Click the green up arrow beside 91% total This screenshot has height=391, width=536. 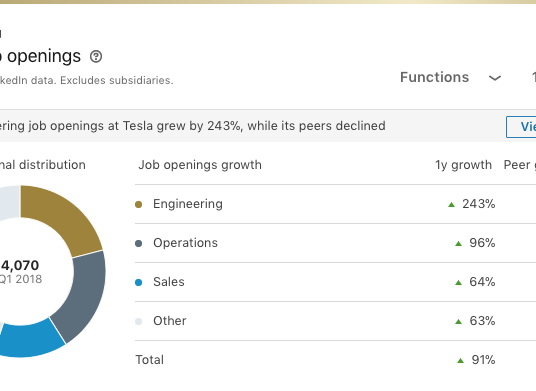pos(460,360)
